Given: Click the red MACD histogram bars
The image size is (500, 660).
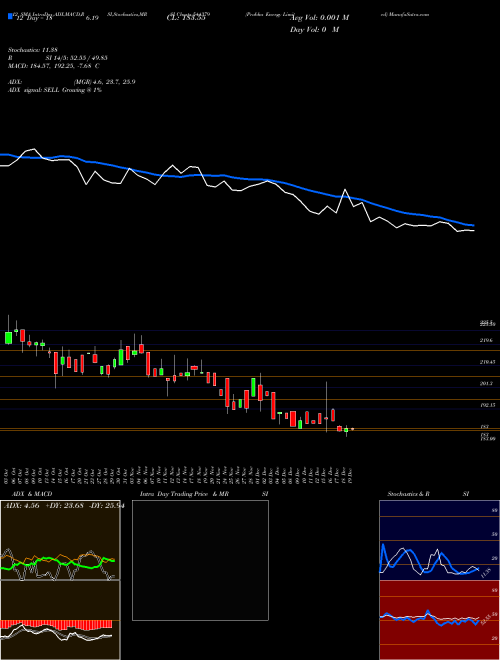Looking at the screenshot, I should click(56, 624).
